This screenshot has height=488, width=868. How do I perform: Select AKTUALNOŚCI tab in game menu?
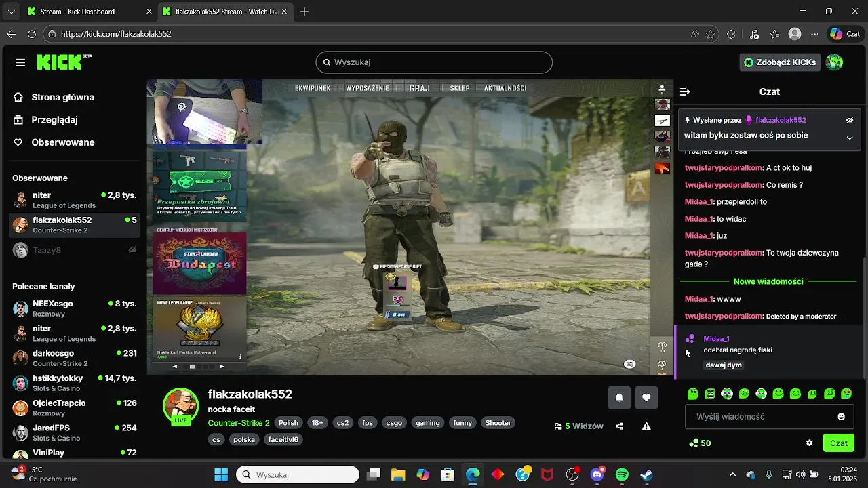[505, 88]
